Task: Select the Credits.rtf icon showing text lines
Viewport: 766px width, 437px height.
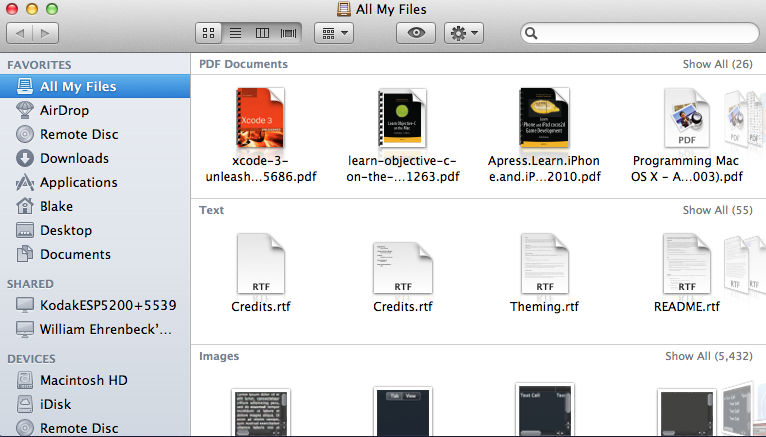Action: 403,268
